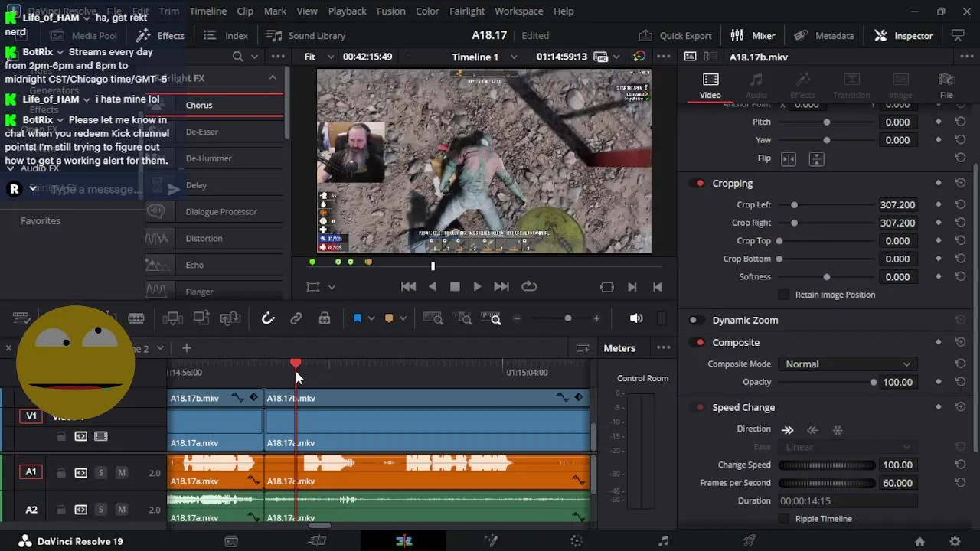980x551 pixels.
Task: Toggle the position lock padlock icon
Action: pos(325,318)
